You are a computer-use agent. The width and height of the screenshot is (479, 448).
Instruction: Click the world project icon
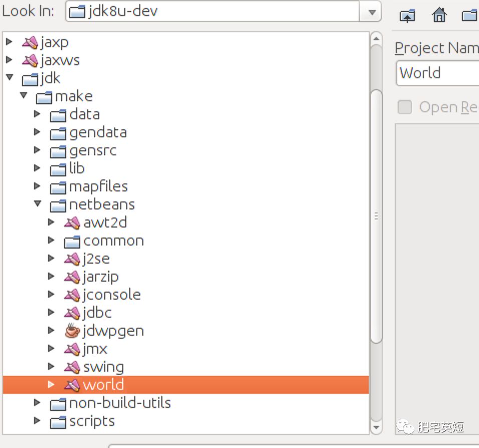(x=72, y=385)
